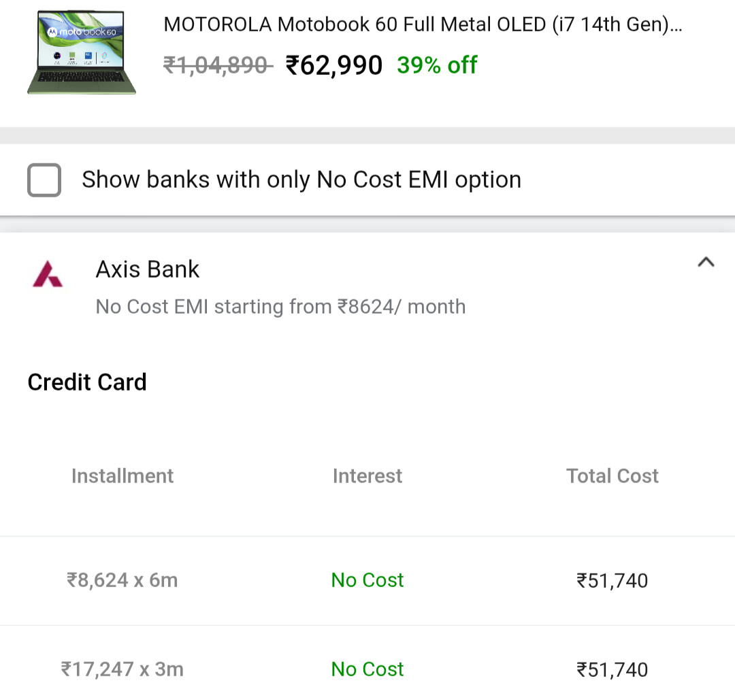Image resolution: width=735 pixels, height=700 pixels.
Task: Click the green 39% off label
Action: pos(437,65)
